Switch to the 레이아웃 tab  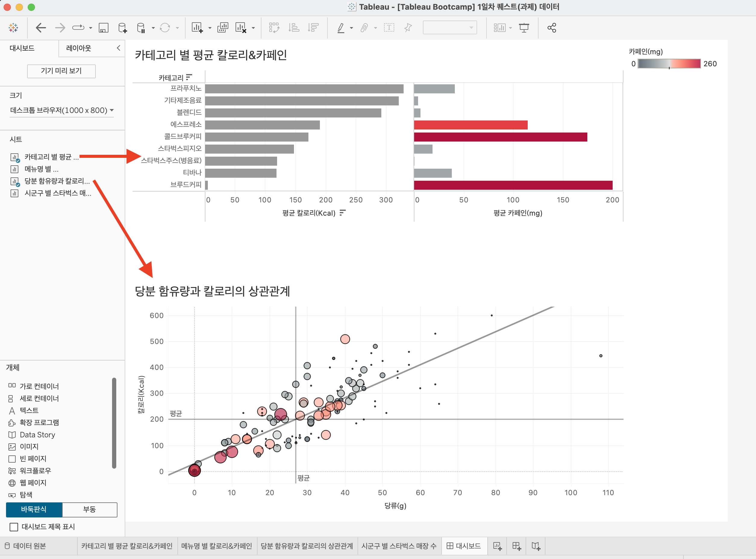tap(79, 48)
